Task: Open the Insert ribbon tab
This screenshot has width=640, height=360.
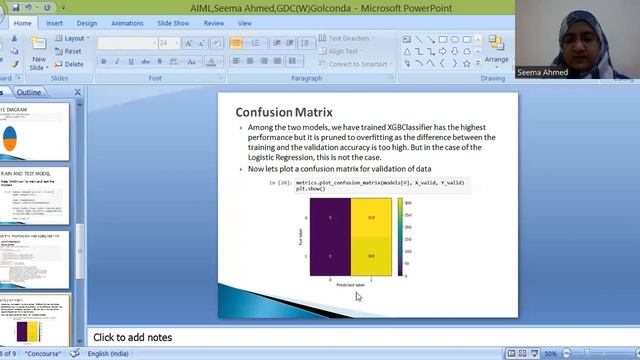Action: click(x=54, y=23)
